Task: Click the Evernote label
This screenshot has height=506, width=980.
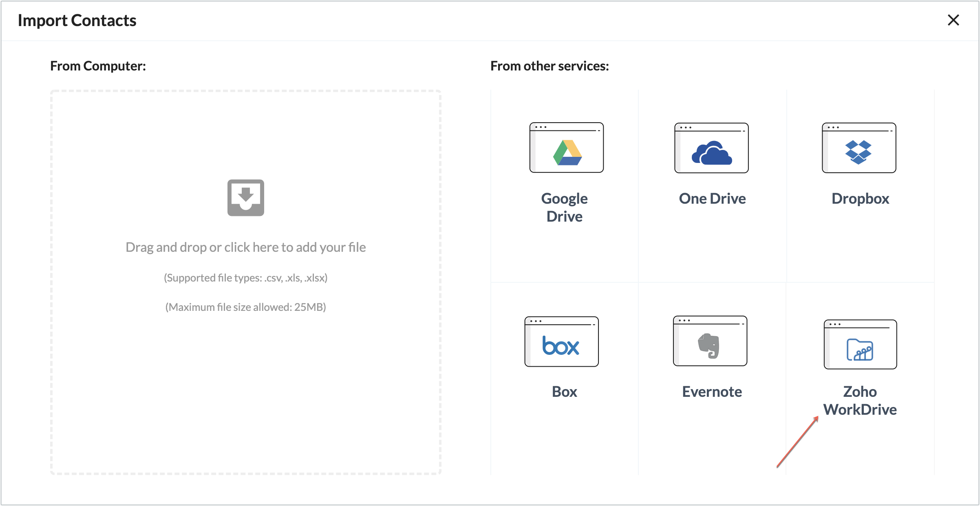Action: click(712, 392)
